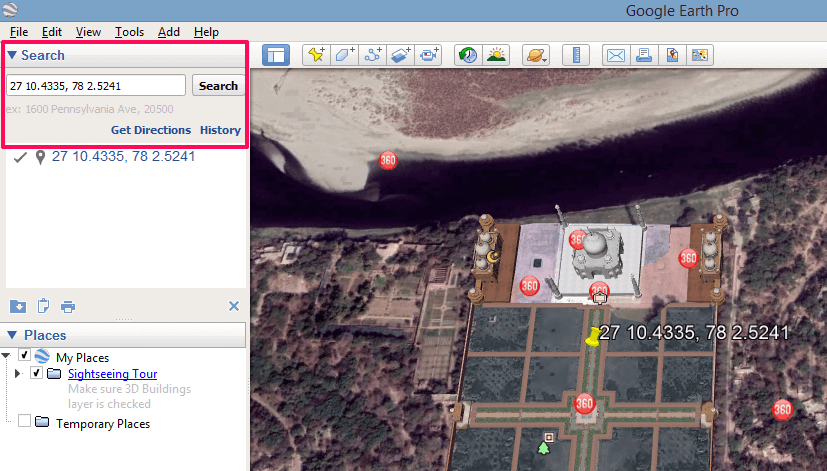Toggle search result checkmark
This screenshot has width=827, height=471.
point(20,157)
